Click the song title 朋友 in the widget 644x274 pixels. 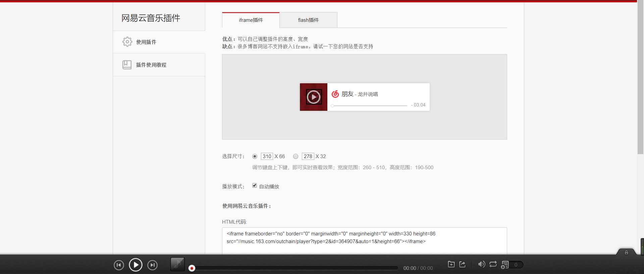347,94
